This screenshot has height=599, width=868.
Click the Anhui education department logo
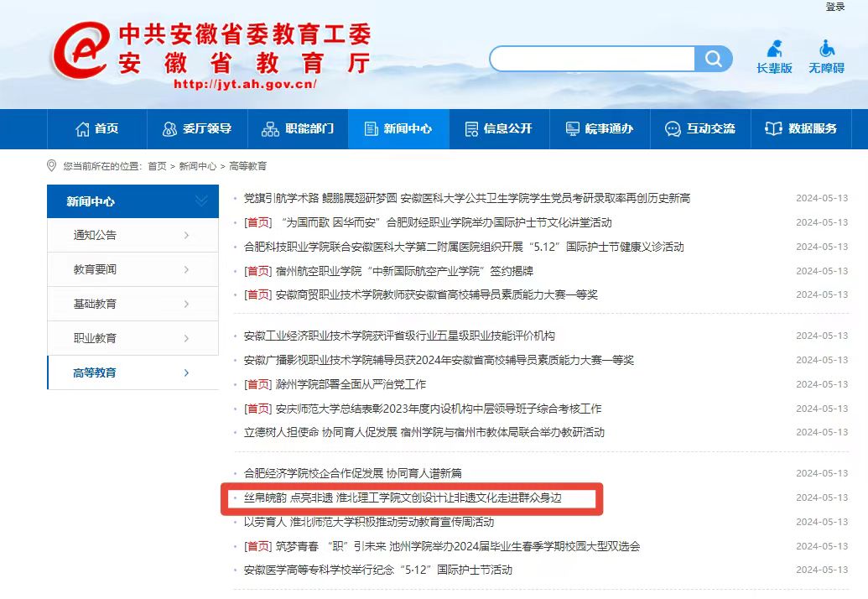pos(82,55)
